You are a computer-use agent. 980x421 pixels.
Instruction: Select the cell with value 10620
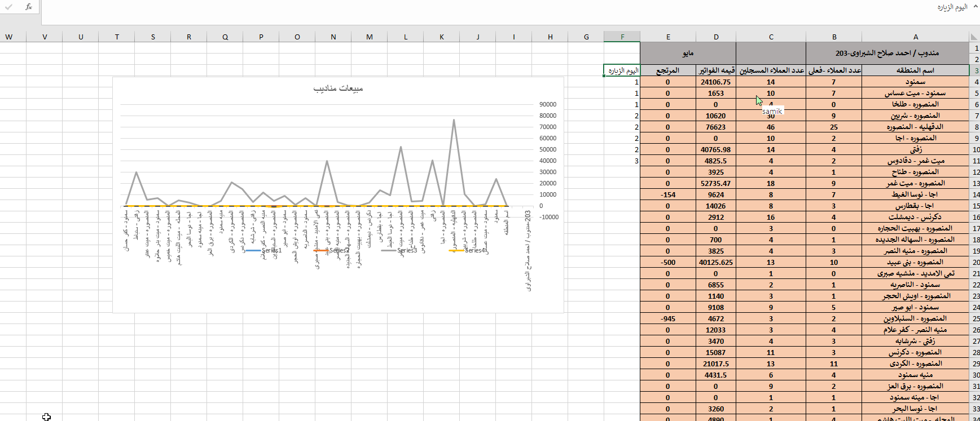click(x=716, y=116)
